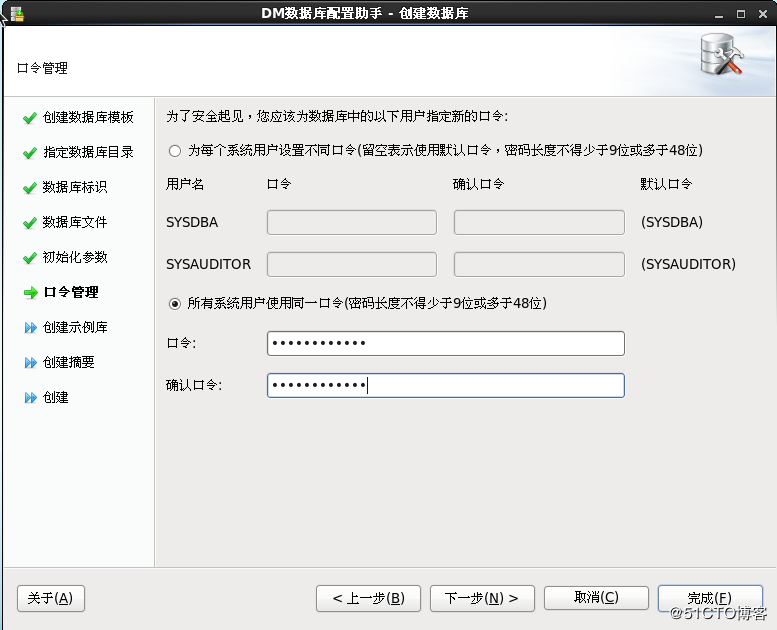Click green checkmark beside 数据库标识
Image resolution: width=777 pixels, height=630 pixels.
pos(30,188)
